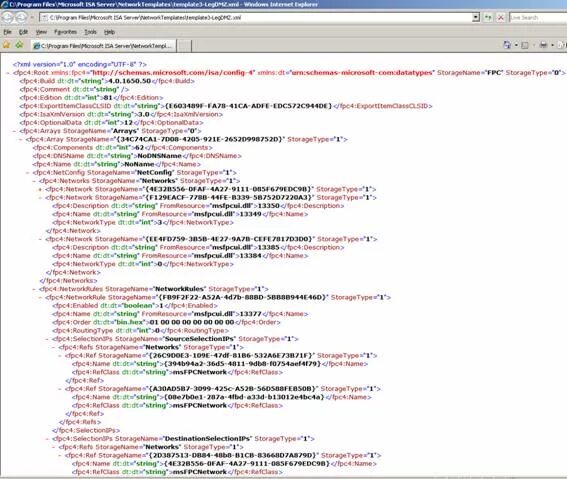Viewport: 567px width, 479px height.
Task: Click the NoName value in fpc4:Name
Action: click(139, 164)
